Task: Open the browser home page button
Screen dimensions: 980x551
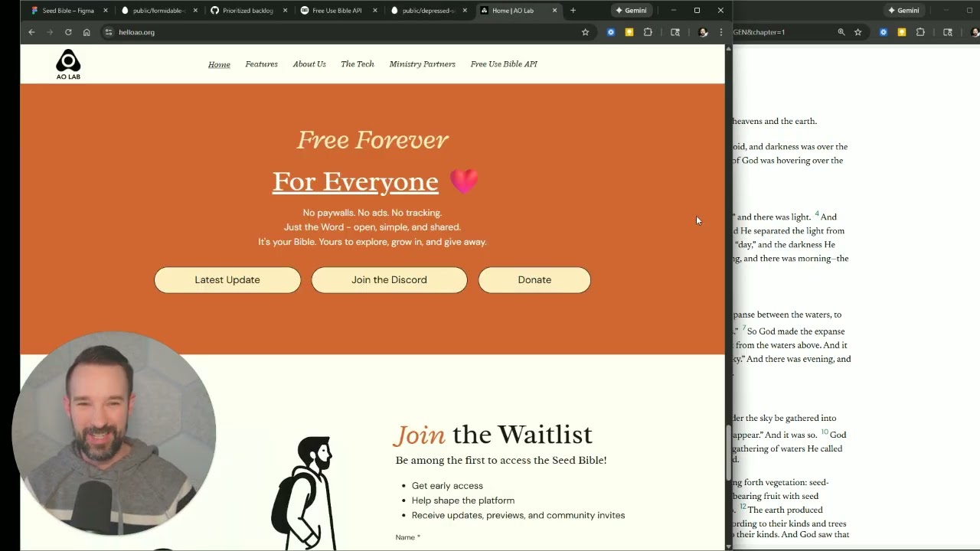Action: pyautogui.click(x=87, y=32)
